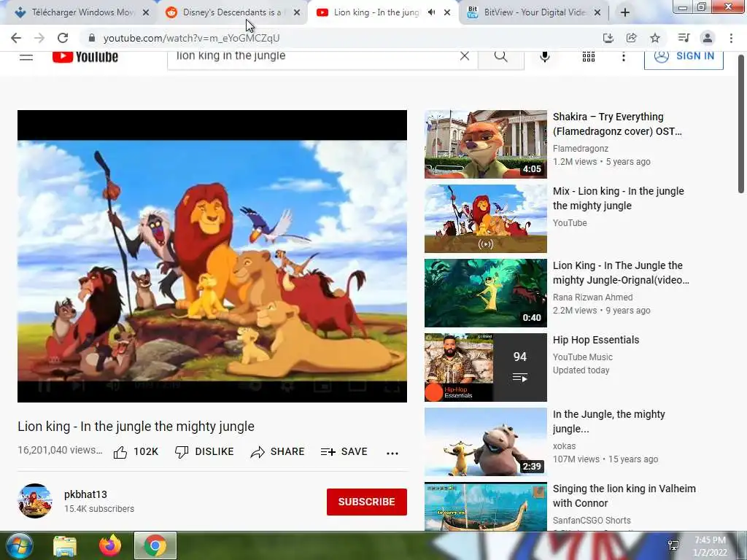Open Hip Hop Essentials playlist thumbnail
Image resolution: width=747 pixels, height=560 pixels.
(x=485, y=367)
